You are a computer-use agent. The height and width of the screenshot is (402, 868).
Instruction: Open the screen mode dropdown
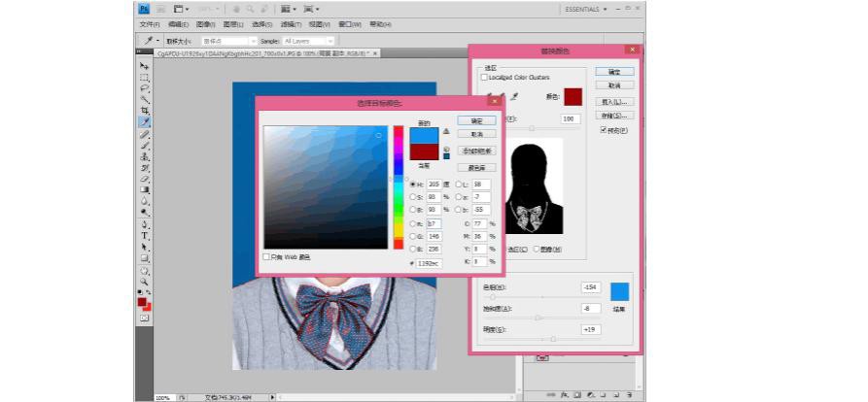[x=311, y=10]
